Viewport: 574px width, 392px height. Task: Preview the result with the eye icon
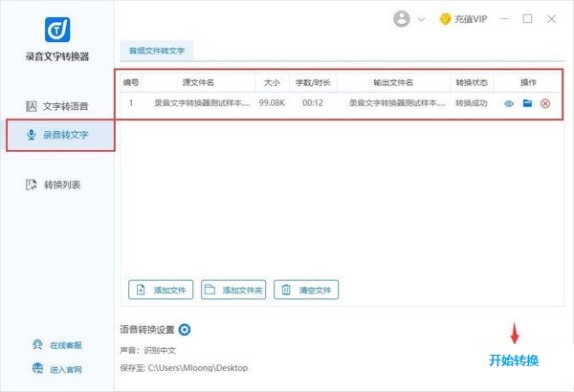pos(509,103)
